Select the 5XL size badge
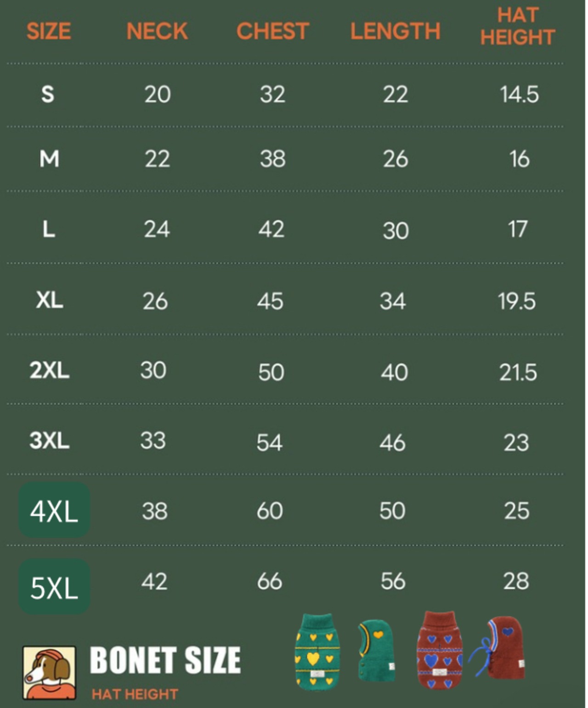This screenshot has width=588, height=708. [54, 587]
